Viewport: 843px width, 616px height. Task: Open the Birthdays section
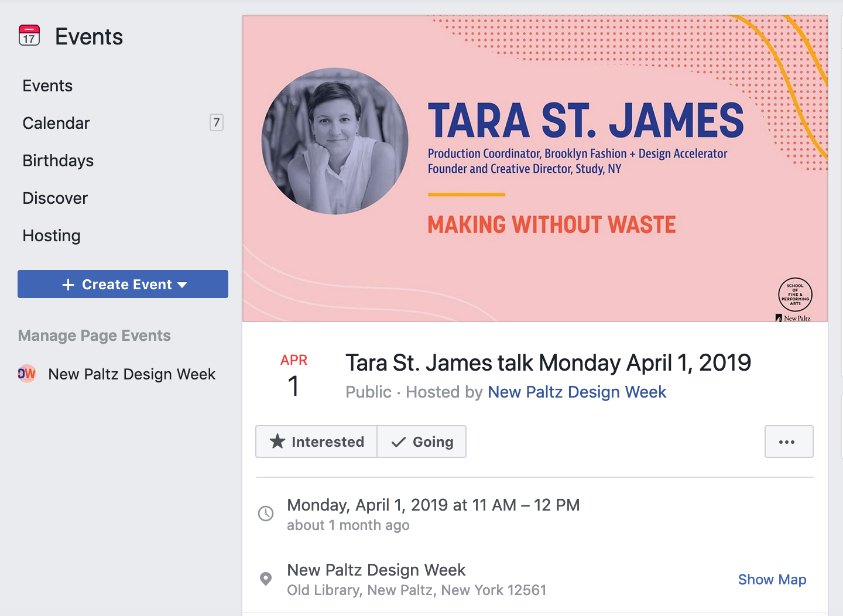(58, 161)
